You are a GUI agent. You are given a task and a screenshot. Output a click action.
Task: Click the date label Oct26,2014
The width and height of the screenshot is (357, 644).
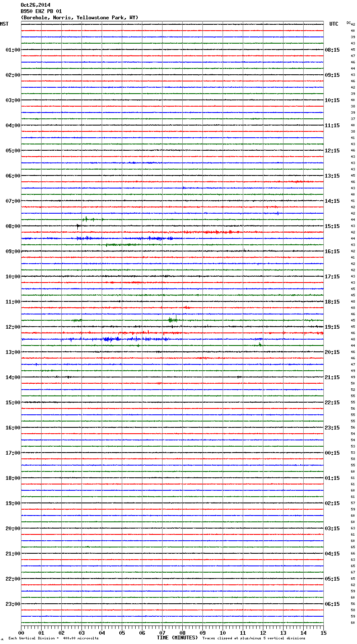point(35,5)
